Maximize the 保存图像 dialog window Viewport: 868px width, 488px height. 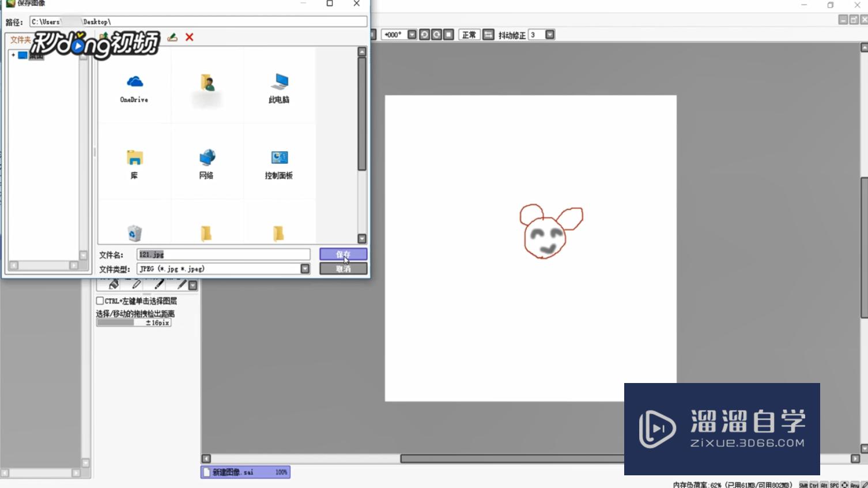pos(330,3)
